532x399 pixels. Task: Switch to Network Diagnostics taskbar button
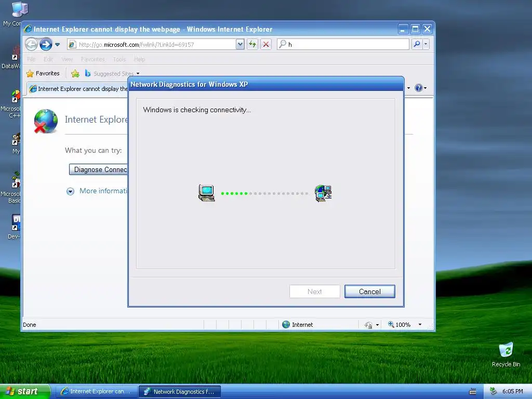(180, 392)
